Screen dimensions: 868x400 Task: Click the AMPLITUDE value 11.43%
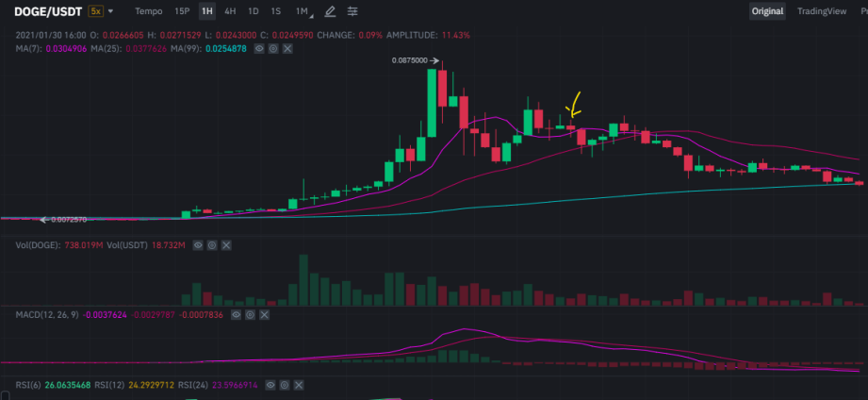click(455, 35)
